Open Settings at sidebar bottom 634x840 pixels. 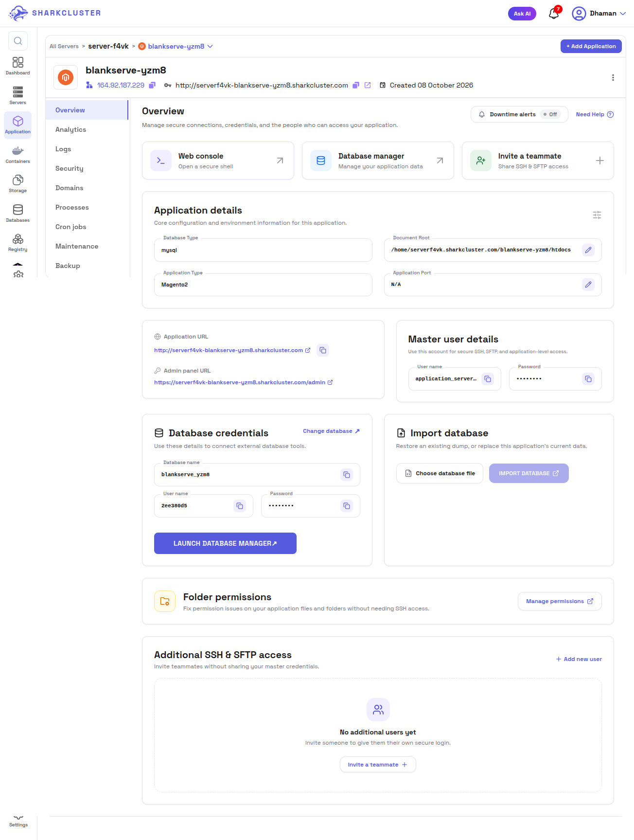pos(18,821)
